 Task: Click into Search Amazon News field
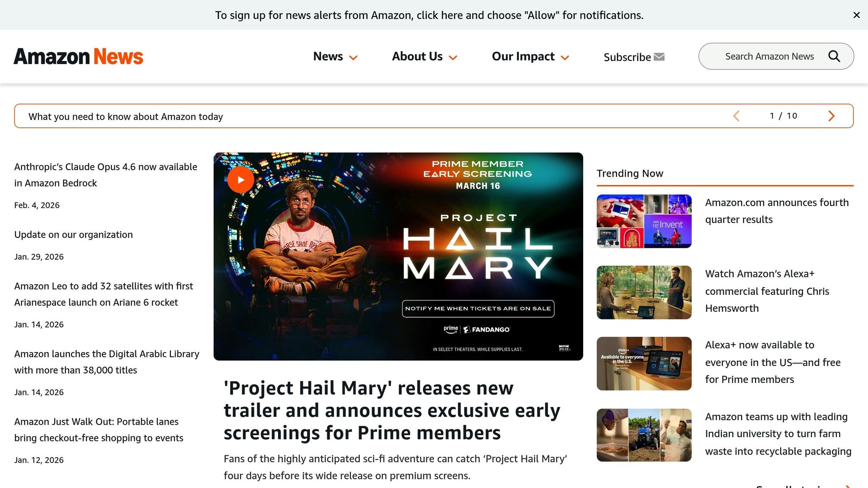(x=769, y=56)
